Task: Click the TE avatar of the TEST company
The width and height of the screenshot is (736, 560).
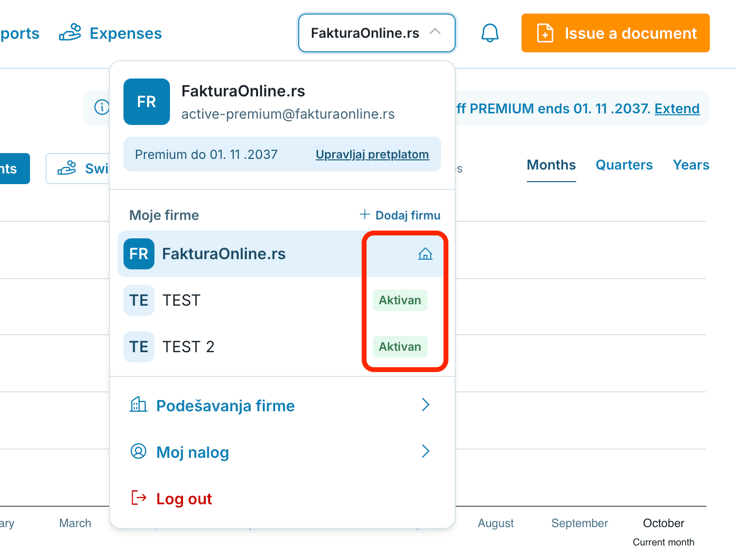Action: click(139, 300)
